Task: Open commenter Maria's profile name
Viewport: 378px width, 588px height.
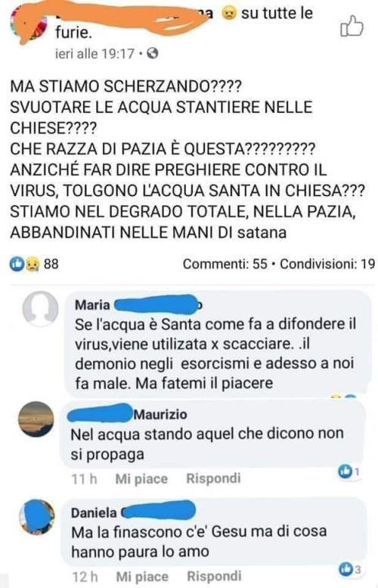Action: [x=92, y=304]
